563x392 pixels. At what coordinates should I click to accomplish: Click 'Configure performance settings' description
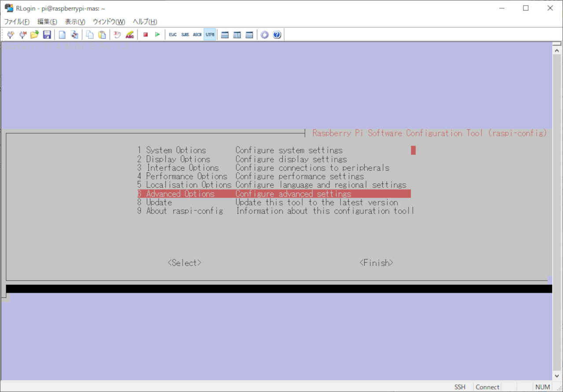(300, 176)
